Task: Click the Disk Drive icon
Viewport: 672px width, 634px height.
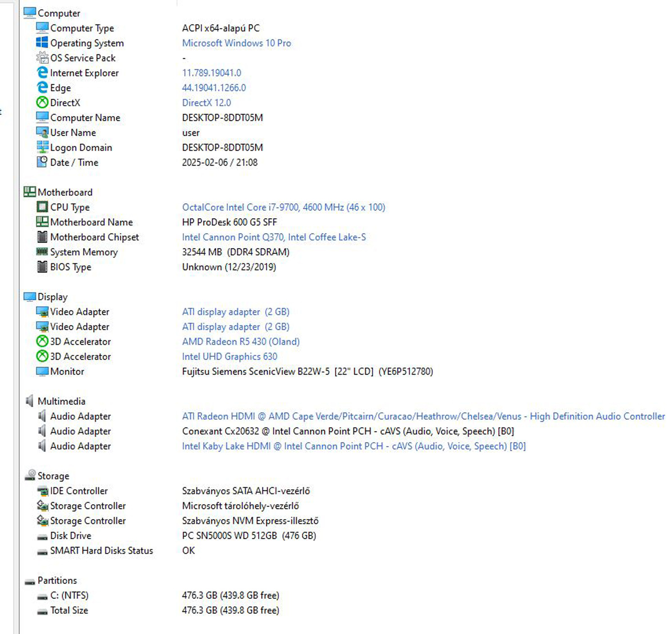Action: click(42, 537)
